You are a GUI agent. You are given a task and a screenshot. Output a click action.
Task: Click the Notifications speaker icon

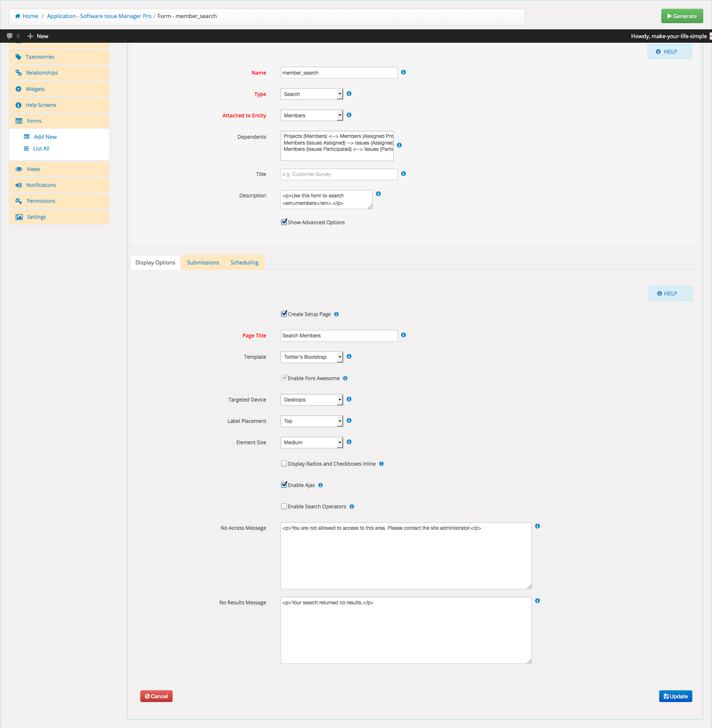coord(19,185)
